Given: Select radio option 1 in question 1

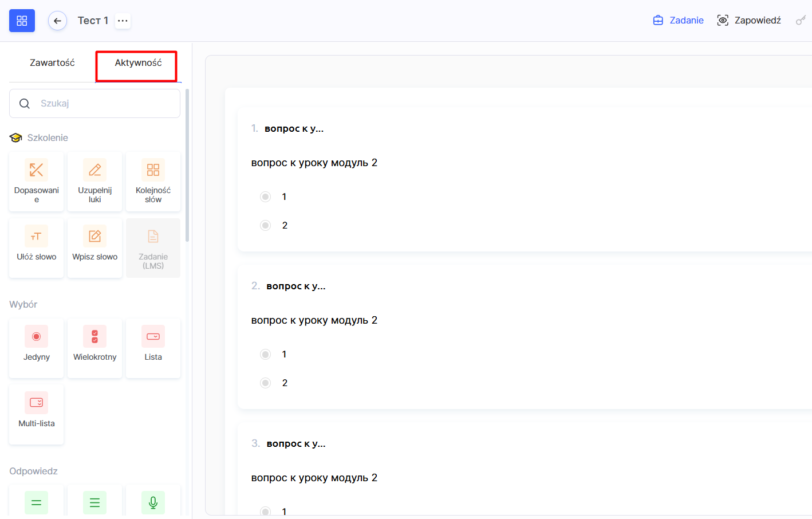Looking at the screenshot, I should coord(265,197).
